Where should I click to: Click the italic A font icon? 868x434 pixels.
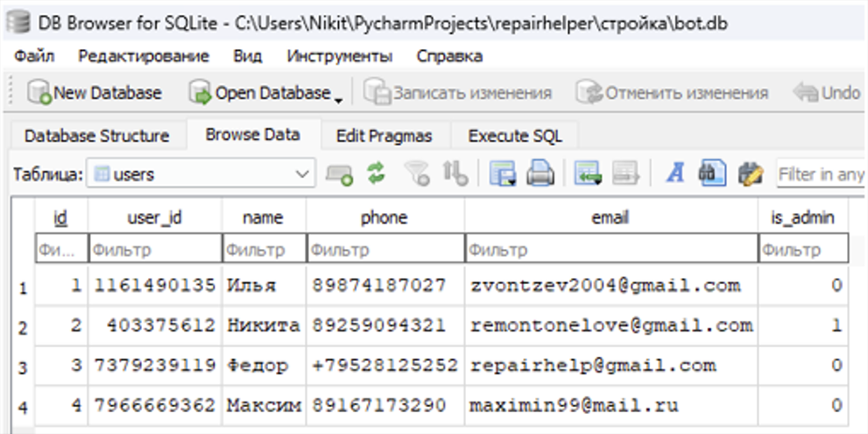tap(674, 174)
